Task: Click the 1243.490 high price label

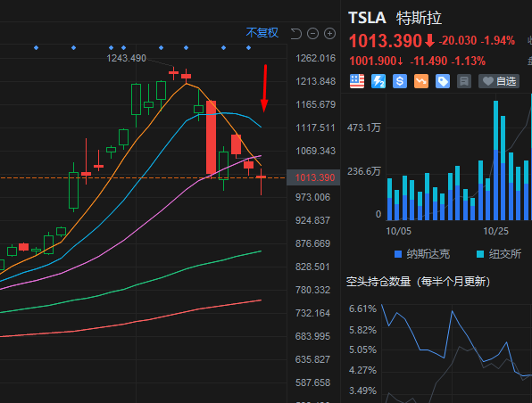Action: [x=126, y=58]
